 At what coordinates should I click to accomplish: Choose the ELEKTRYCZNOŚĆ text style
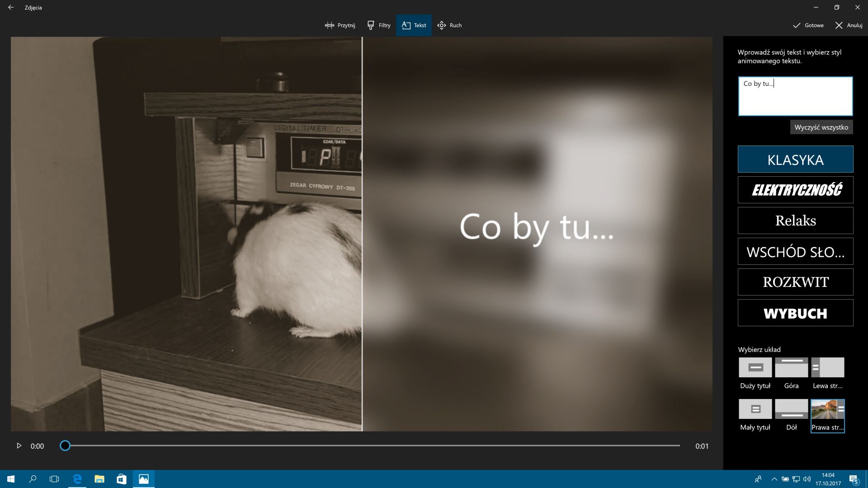[x=795, y=190]
